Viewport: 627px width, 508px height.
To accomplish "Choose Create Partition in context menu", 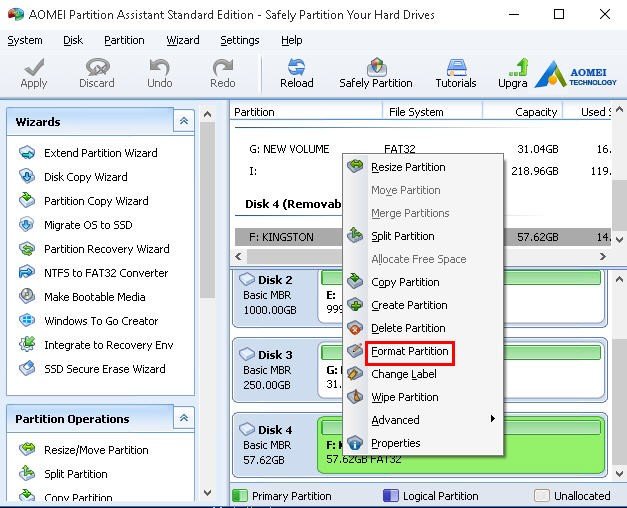I will 423,305.
